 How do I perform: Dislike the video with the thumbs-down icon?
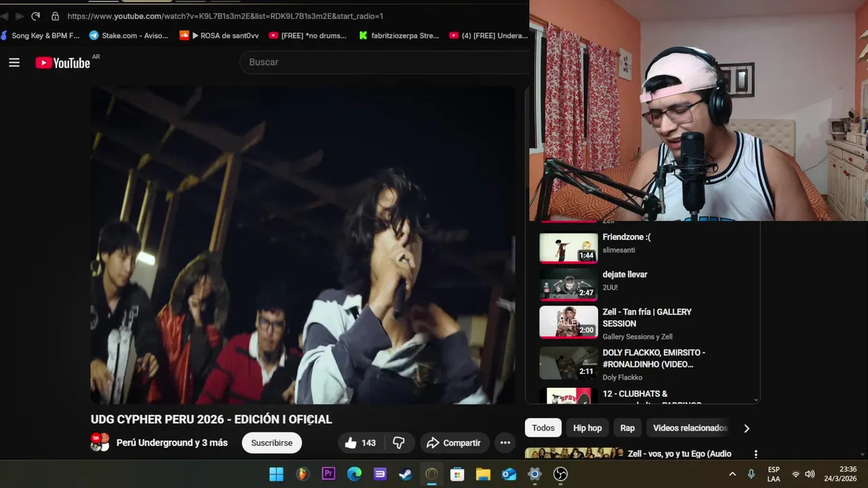(399, 443)
